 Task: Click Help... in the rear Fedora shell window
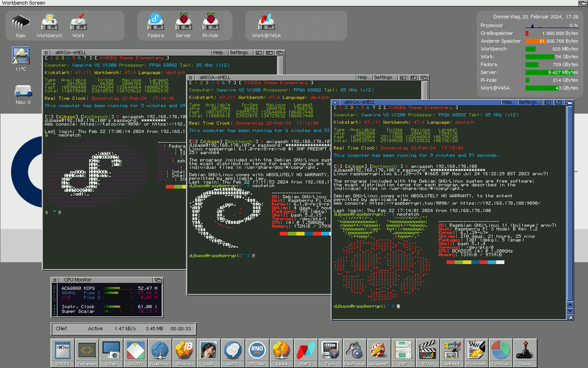pos(220,53)
